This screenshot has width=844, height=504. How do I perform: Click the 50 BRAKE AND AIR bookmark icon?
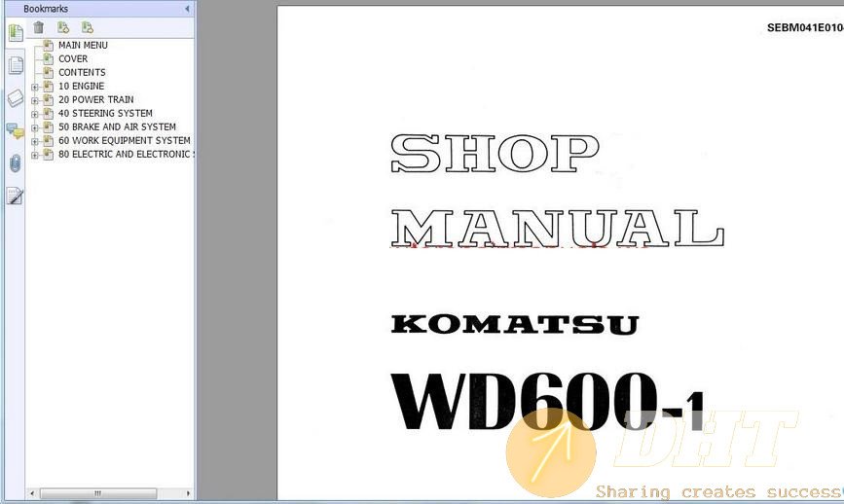tap(48, 126)
